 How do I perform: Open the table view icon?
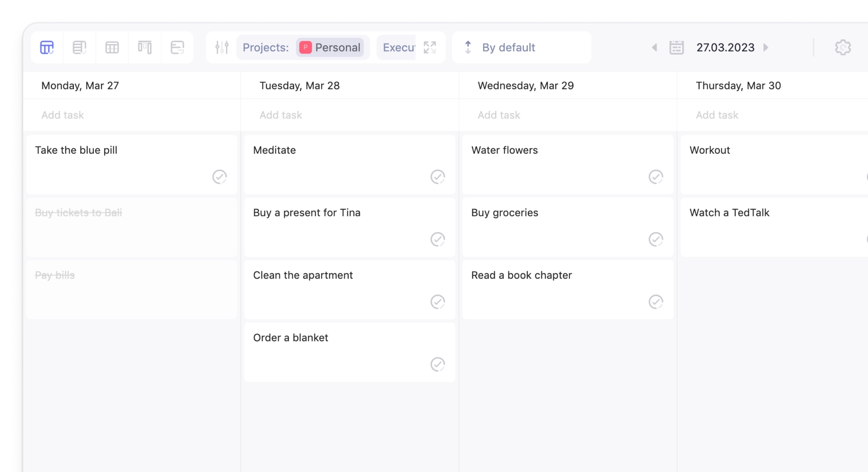[x=112, y=47]
